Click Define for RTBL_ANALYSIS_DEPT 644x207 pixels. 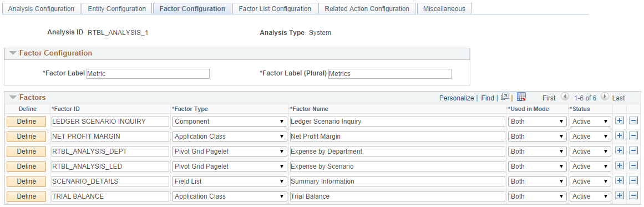pyautogui.click(x=26, y=152)
